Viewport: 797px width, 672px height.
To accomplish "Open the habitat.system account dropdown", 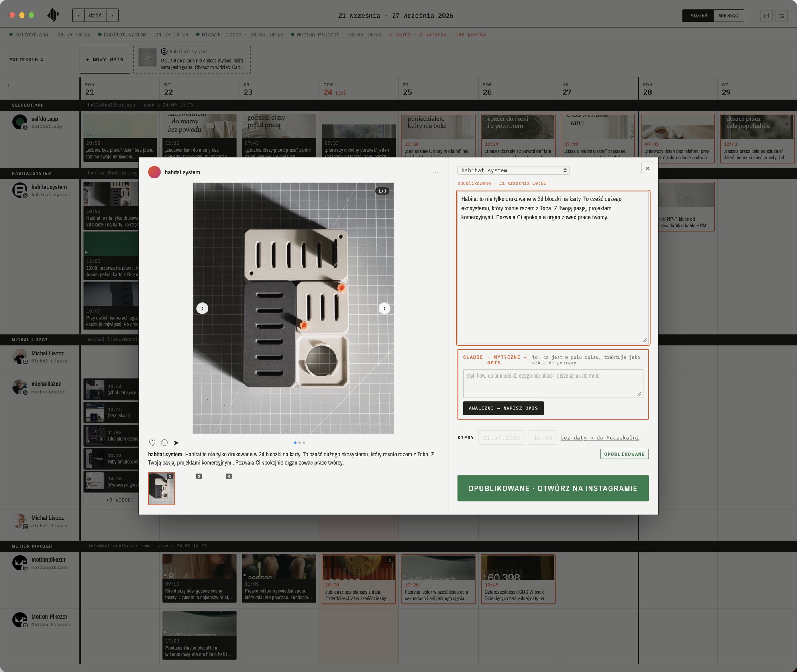I will coord(513,170).
